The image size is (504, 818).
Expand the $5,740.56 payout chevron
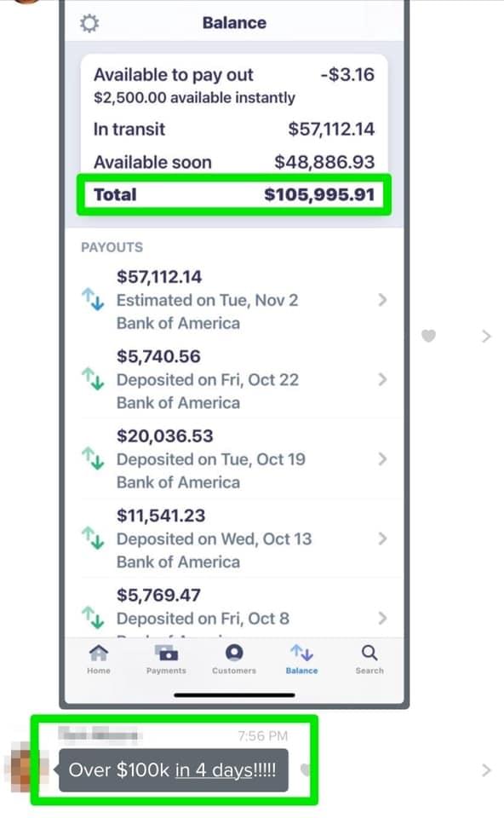pyautogui.click(x=382, y=379)
